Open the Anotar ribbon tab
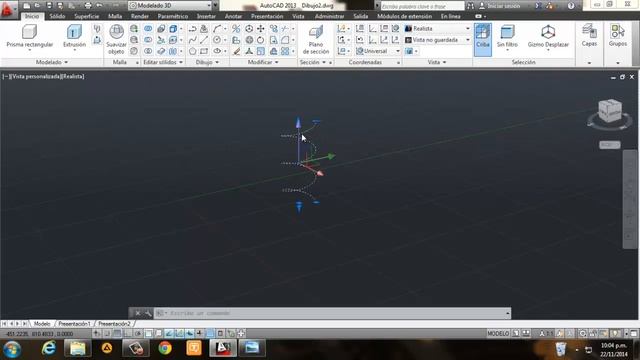 tap(233, 16)
